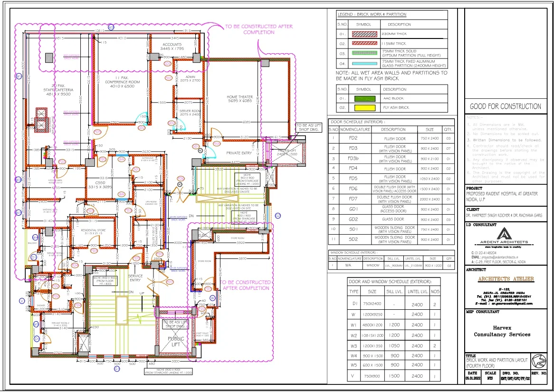Click GD1 in the door schedule
Image resolution: width=554 pixels, height=392 pixels.
pyautogui.click(x=353, y=209)
